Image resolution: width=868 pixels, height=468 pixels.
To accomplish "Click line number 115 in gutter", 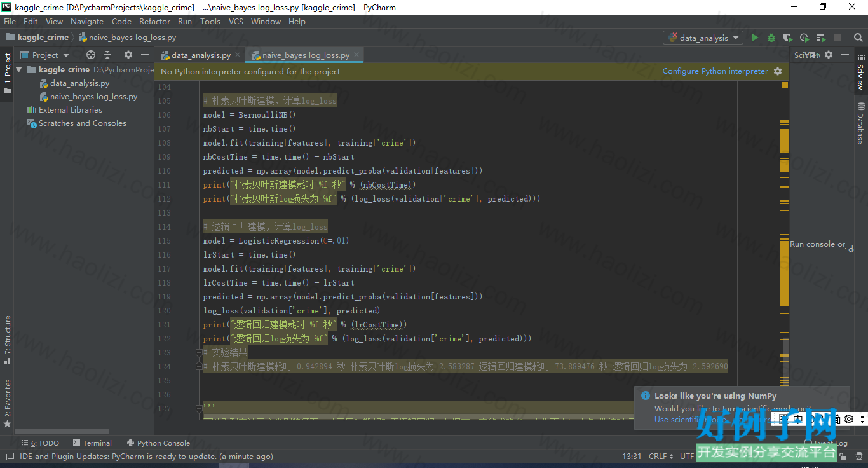I will tap(163, 241).
